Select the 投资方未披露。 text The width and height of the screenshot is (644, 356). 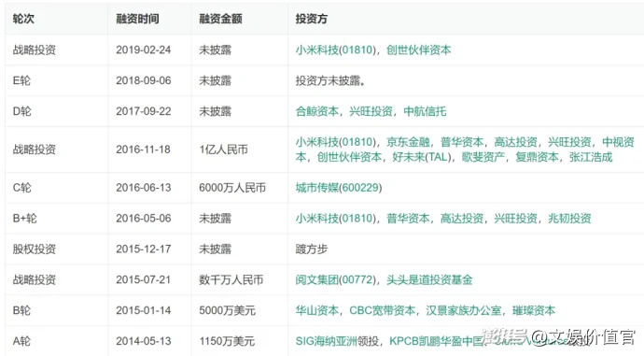[330, 80]
